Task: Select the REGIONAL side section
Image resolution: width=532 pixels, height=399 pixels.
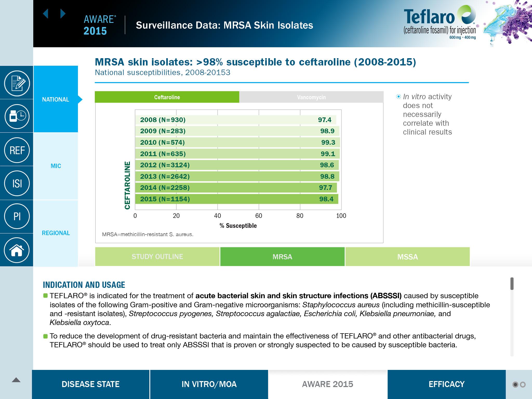Action: (x=56, y=233)
